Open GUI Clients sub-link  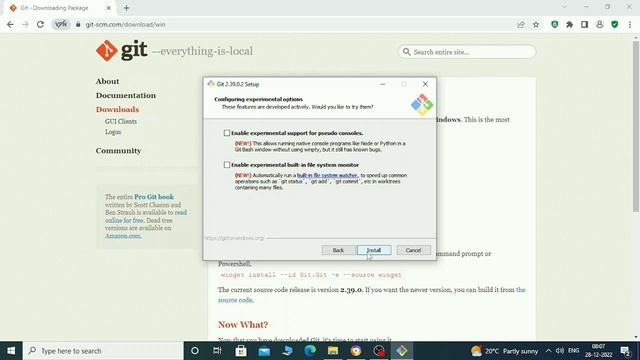tap(121, 122)
